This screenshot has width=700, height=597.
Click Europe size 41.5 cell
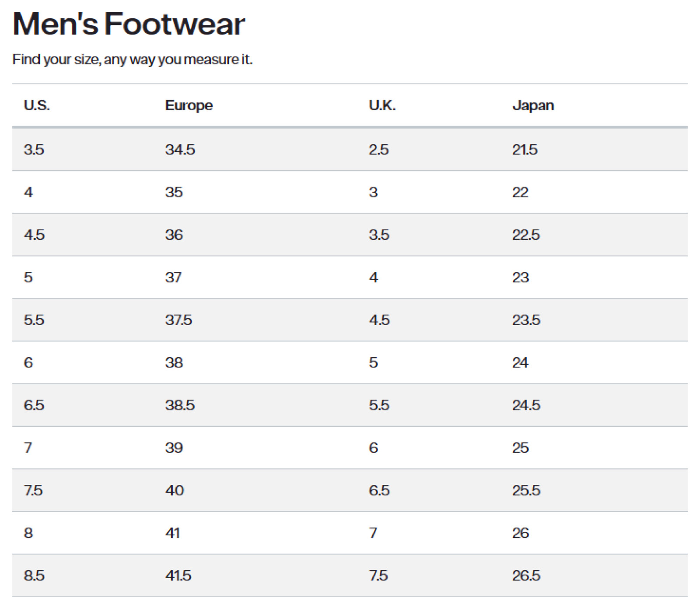tap(178, 576)
